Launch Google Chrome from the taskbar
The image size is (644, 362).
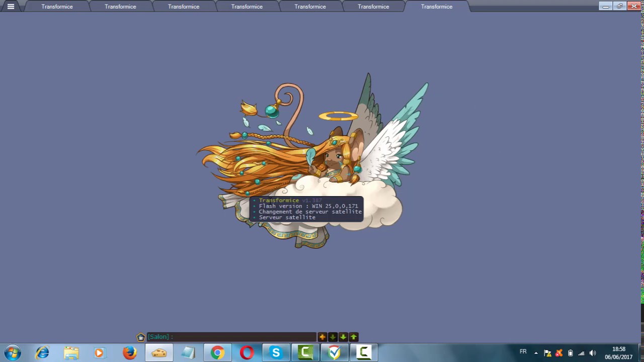pyautogui.click(x=217, y=353)
